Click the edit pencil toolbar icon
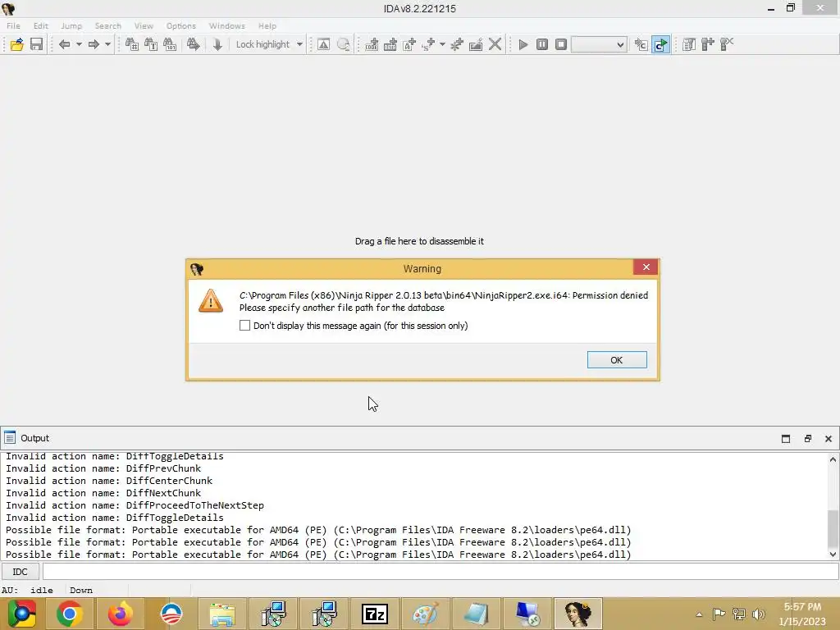Screen dimensions: 840x630 [476, 44]
